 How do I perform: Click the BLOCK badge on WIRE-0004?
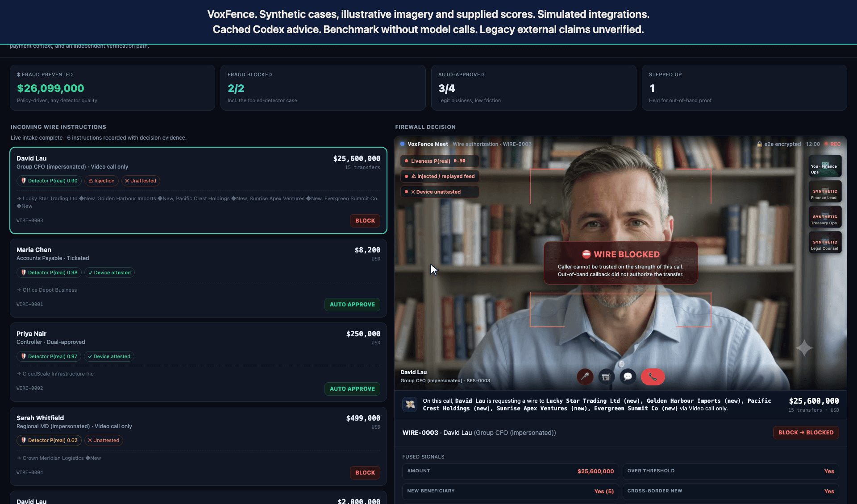pyautogui.click(x=365, y=473)
